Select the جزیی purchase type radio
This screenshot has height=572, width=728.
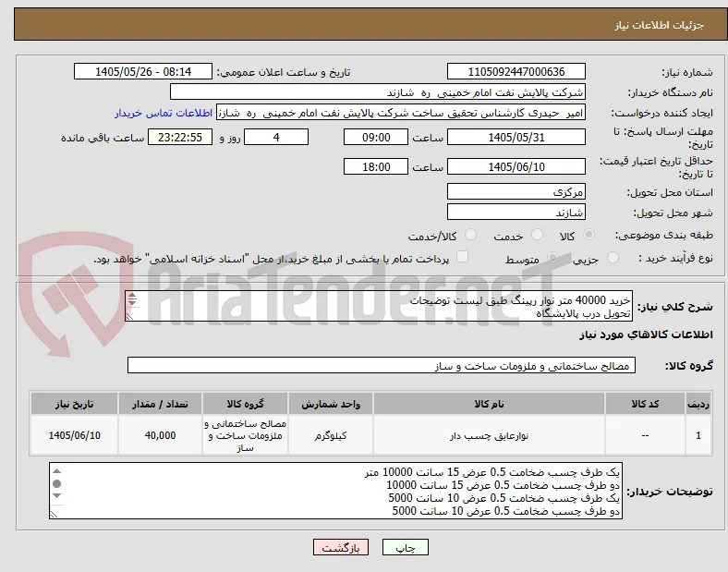click(x=613, y=258)
